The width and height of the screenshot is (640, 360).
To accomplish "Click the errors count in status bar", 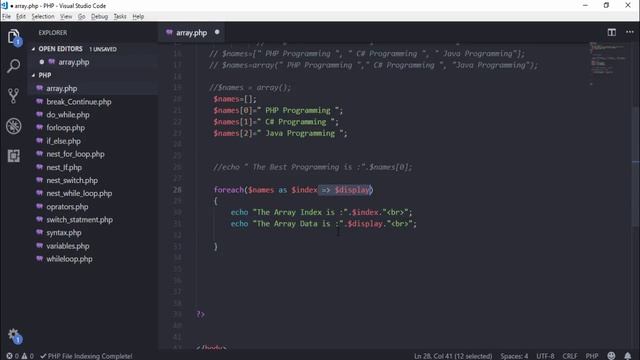I will tap(12, 356).
